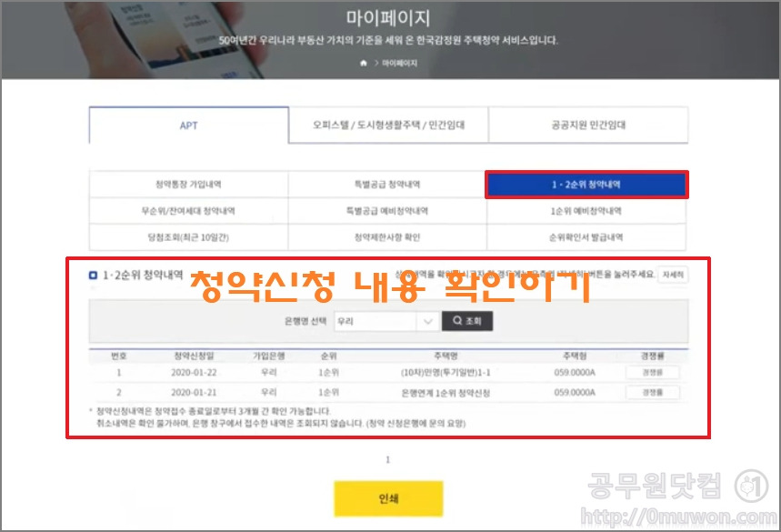Open 순위확인서 발급내역
Screen dimensions: 781x532
[x=586, y=237]
